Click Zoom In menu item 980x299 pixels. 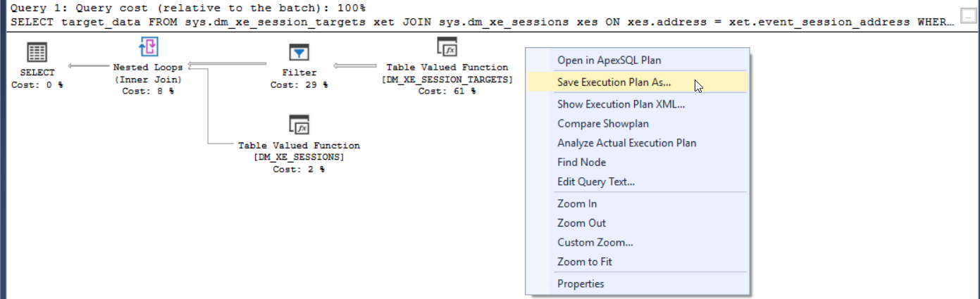576,203
